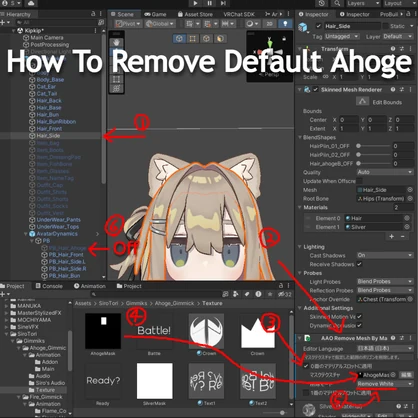Click the cube view option icon
The image size is (418, 418).
click(179, 39)
